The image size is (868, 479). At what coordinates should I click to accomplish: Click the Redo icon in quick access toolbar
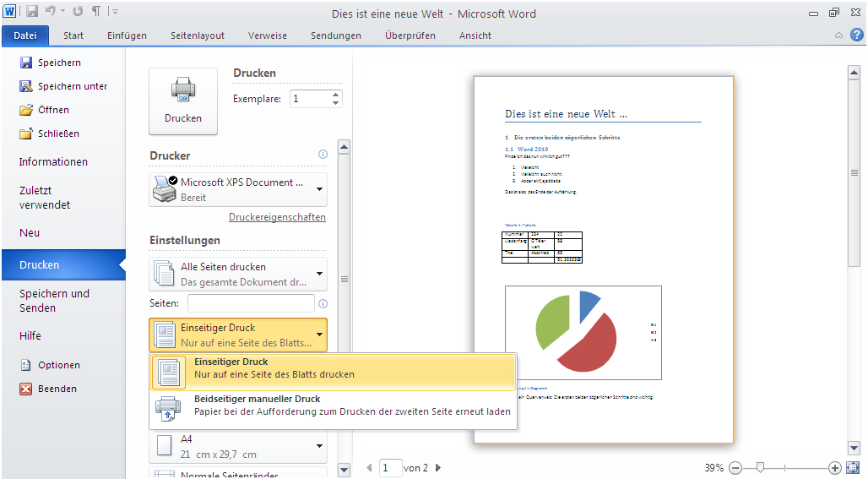coord(78,11)
